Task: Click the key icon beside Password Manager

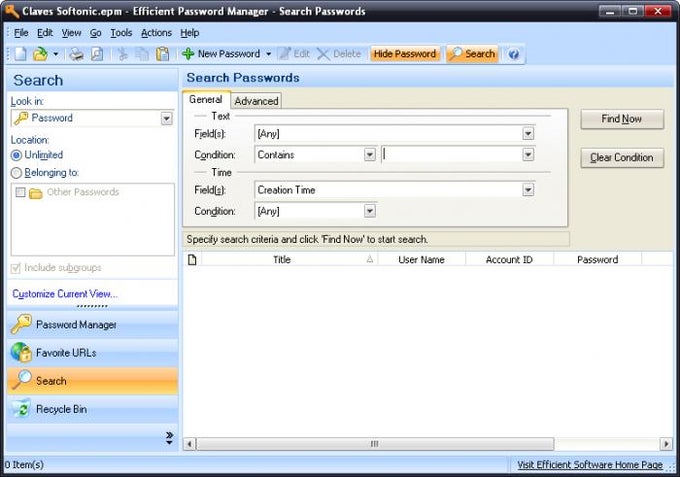Action: (21, 324)
